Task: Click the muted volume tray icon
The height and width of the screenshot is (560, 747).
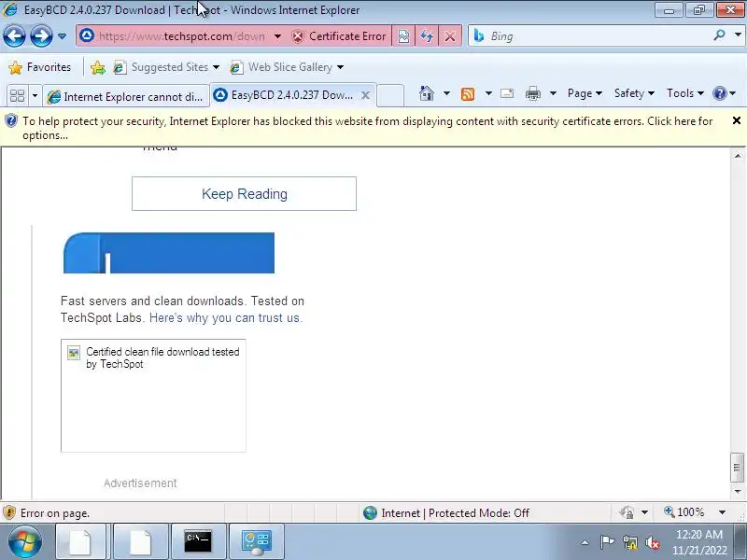Action: point(652,542)
